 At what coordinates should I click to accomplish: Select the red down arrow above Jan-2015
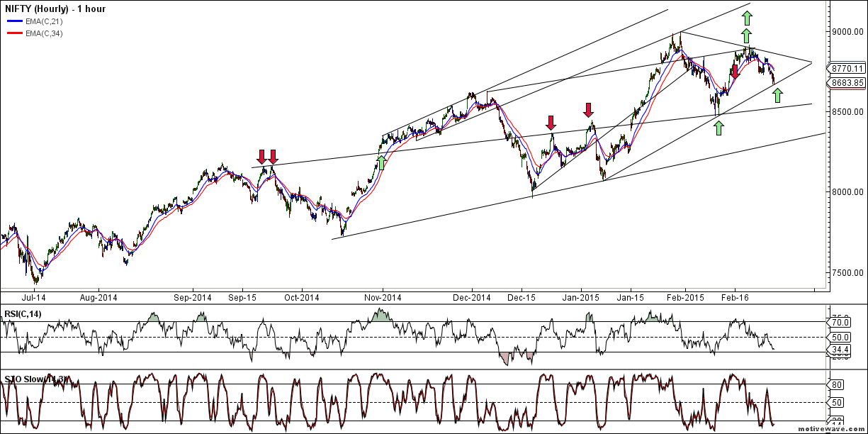pyautogui.click(x=588, y=109)
